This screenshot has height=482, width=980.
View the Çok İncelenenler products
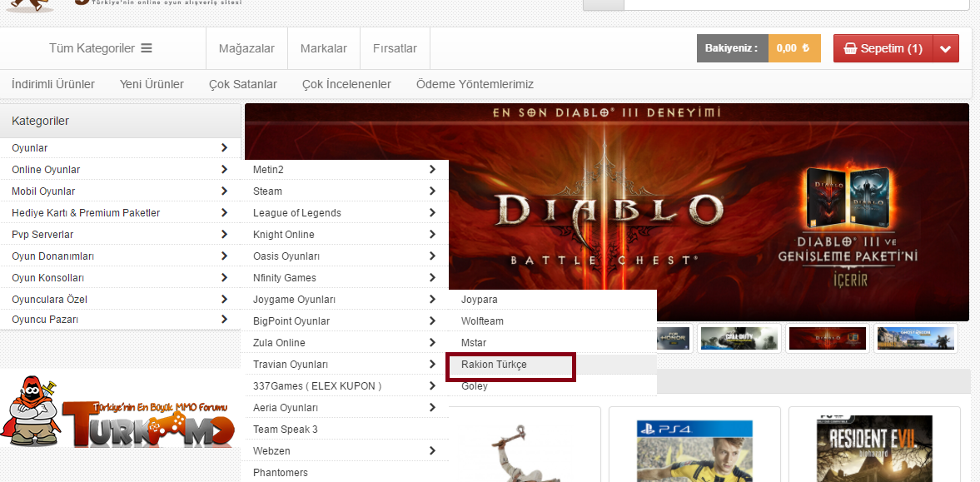(347, 84)
